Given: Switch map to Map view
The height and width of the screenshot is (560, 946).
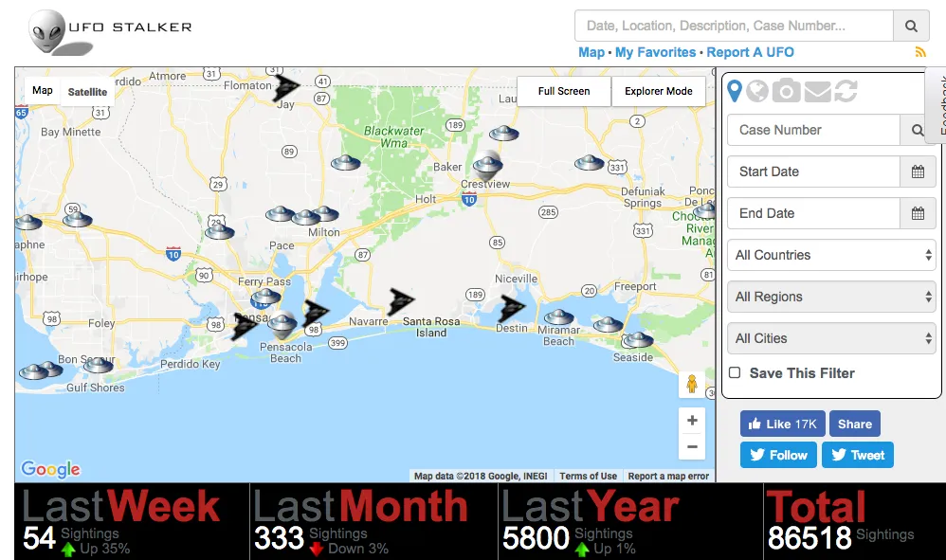Looking at the screenshot, I should [x=43, y=90].
